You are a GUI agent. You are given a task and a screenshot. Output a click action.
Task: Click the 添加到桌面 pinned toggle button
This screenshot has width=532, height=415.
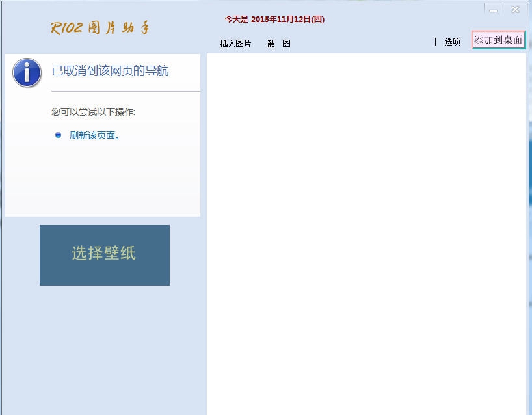tap(498, 40)
